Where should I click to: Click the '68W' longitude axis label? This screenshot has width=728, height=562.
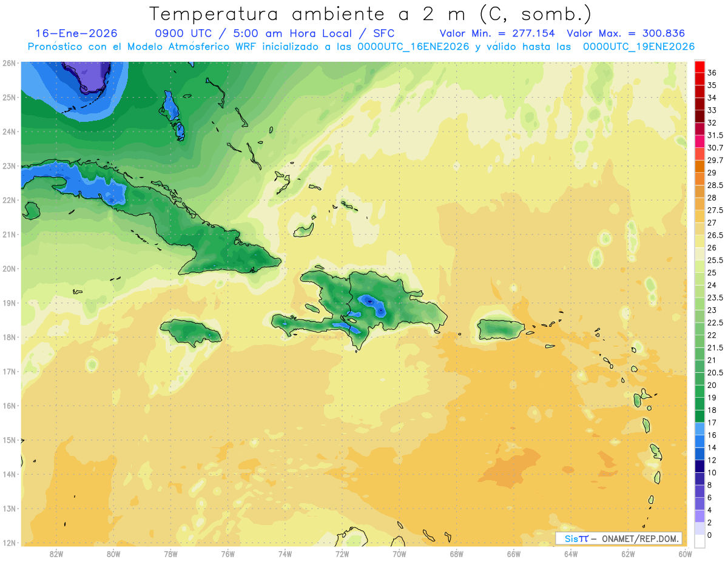tap(456, 553)
